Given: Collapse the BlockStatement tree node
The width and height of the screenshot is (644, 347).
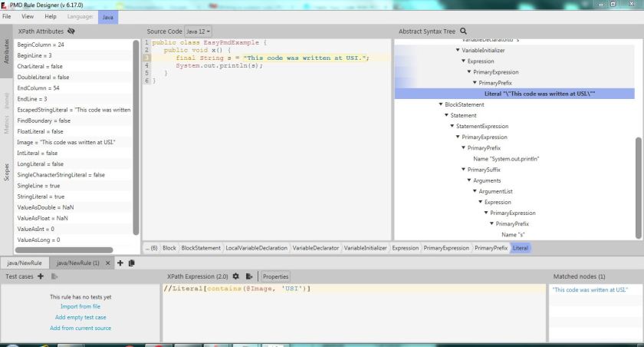Looking at the screenshot, I should click(441, 104).
